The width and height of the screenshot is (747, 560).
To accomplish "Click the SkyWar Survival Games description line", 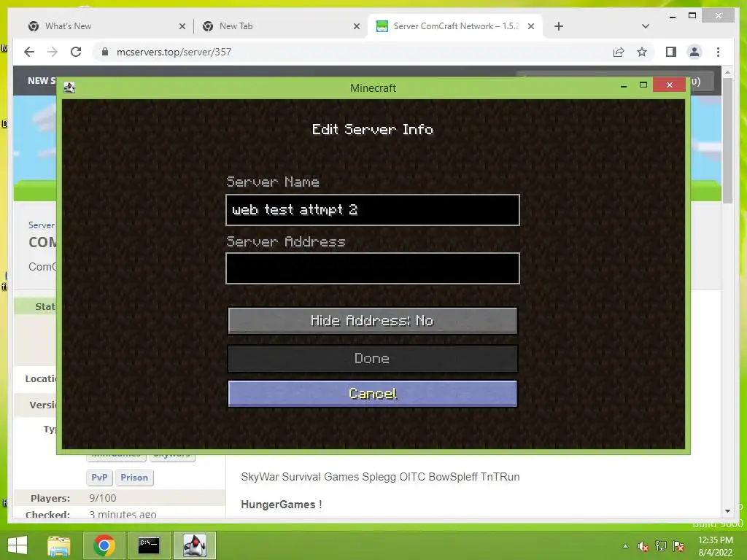I will [380, 477].
